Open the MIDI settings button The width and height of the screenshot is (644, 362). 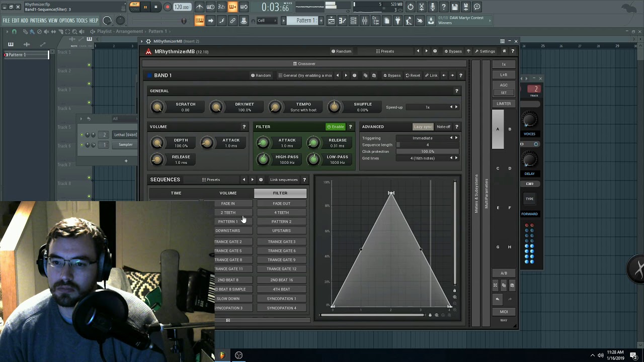click(x=504, y=312)
